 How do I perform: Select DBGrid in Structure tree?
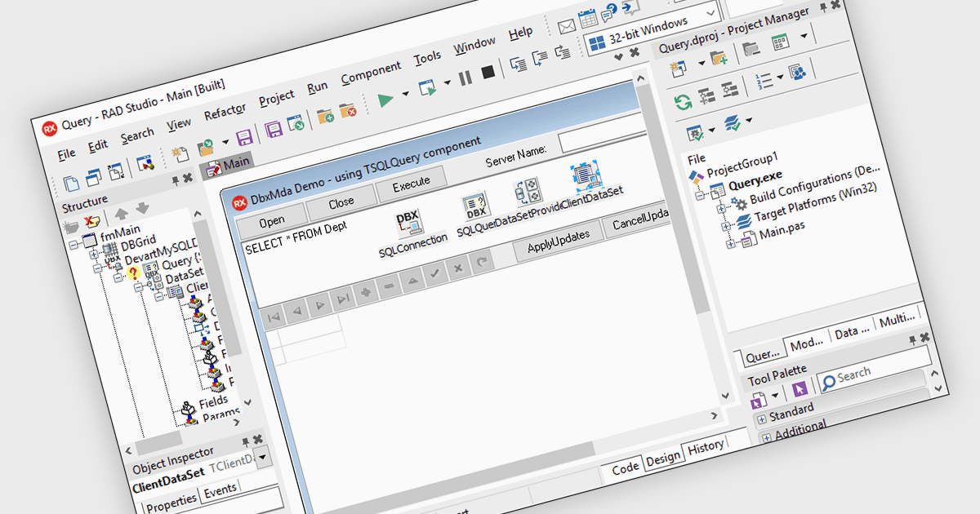tap(138, 245)
